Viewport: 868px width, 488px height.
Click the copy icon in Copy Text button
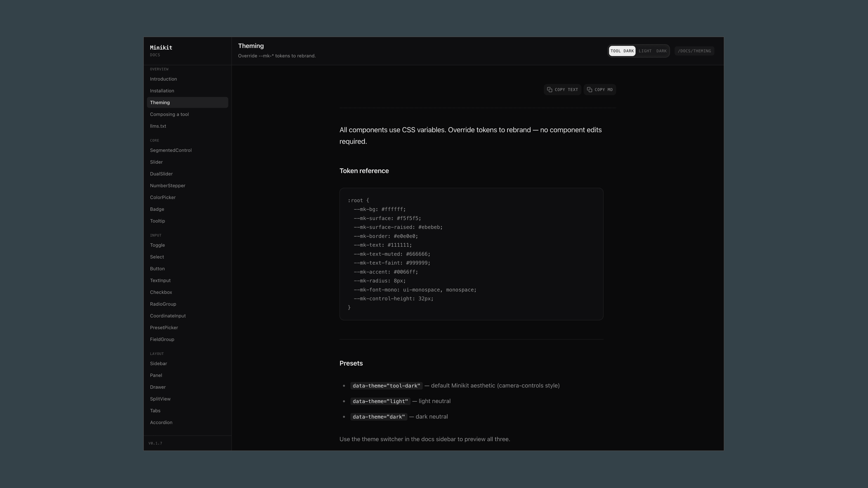[550, 90]
